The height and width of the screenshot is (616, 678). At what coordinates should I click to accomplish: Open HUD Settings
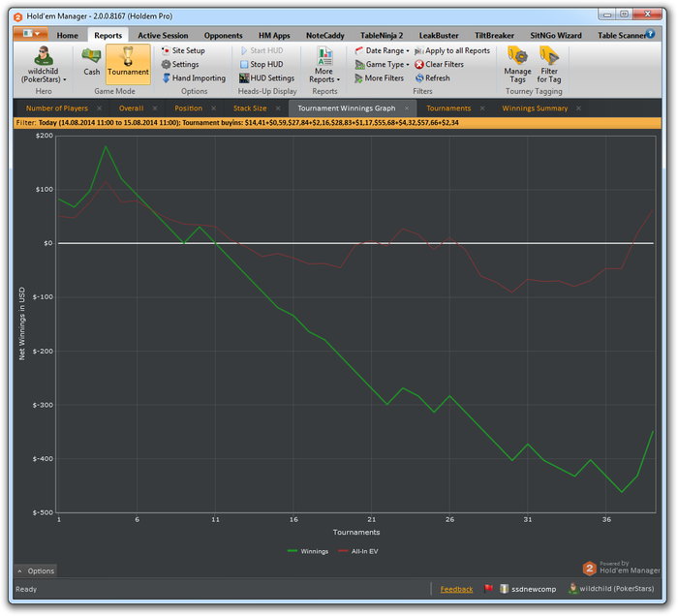[x=266, y=78]
